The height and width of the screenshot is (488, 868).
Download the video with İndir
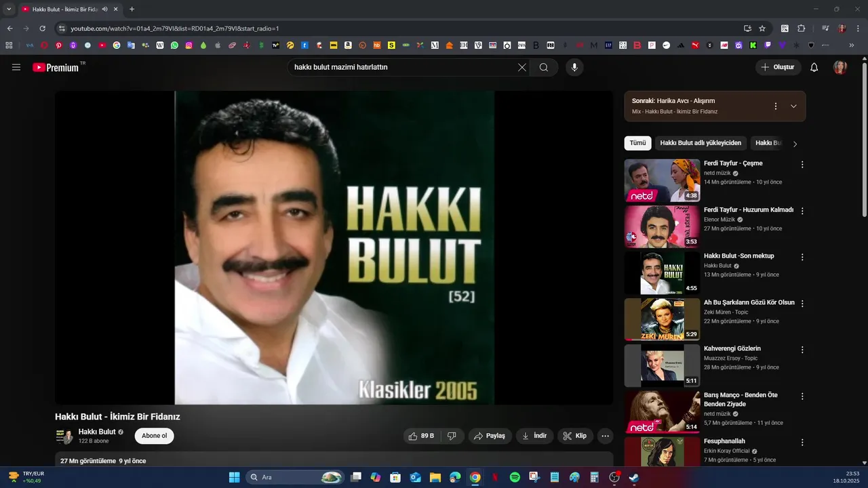(534, 436)
